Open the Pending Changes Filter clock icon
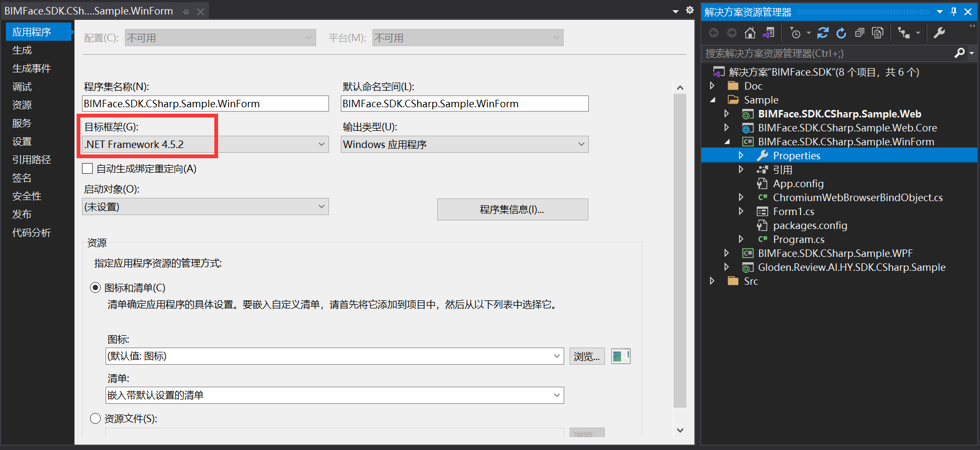 [795, 33]
